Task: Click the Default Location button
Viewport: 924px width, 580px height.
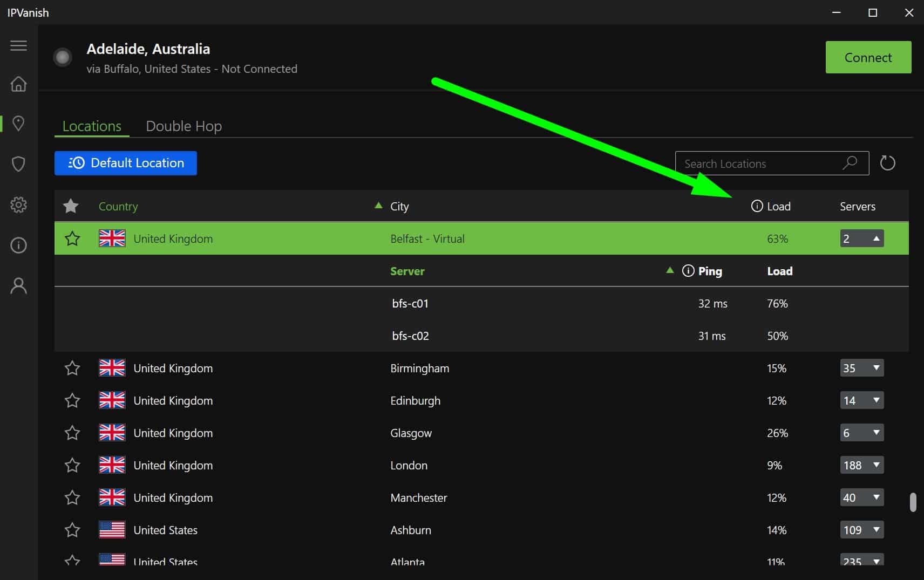Action: (x=126, y=163)
